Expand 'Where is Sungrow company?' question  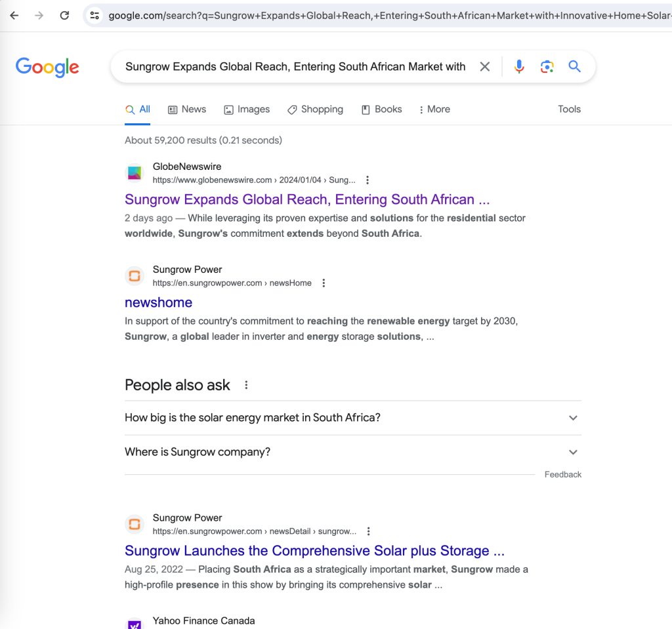click(x=352, y=452)
